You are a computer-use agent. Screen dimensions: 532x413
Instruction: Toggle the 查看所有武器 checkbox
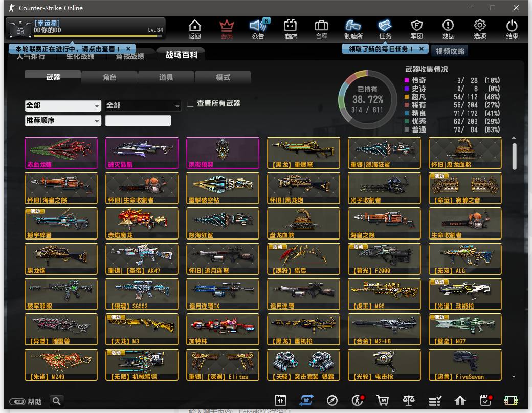tap(190, 104)
